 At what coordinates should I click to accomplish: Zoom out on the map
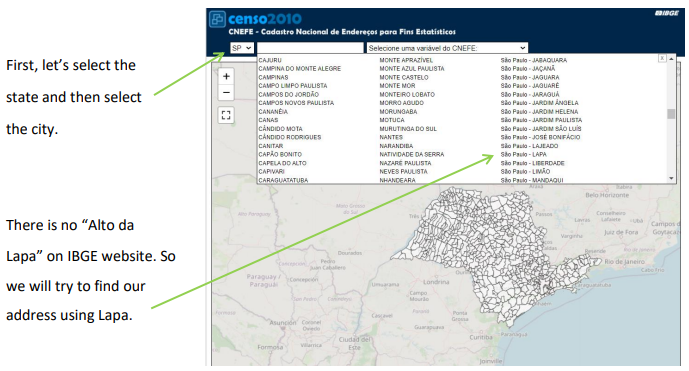[226, 93]
